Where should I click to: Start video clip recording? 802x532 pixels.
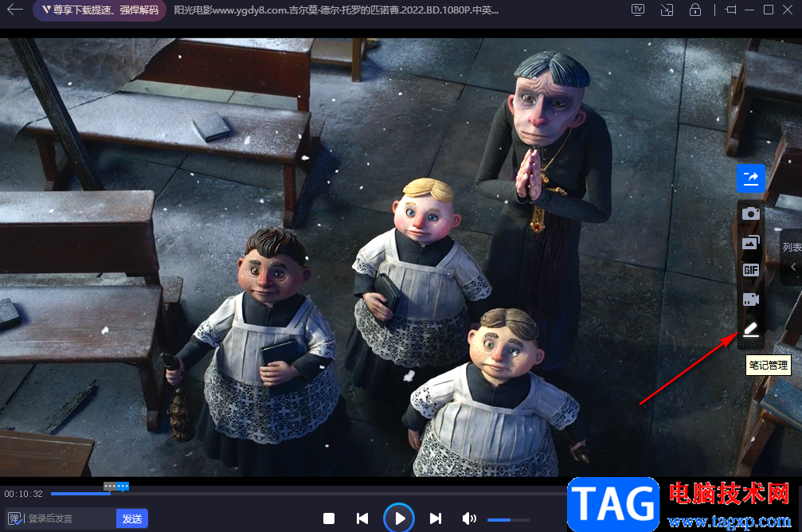click(750, 299)
